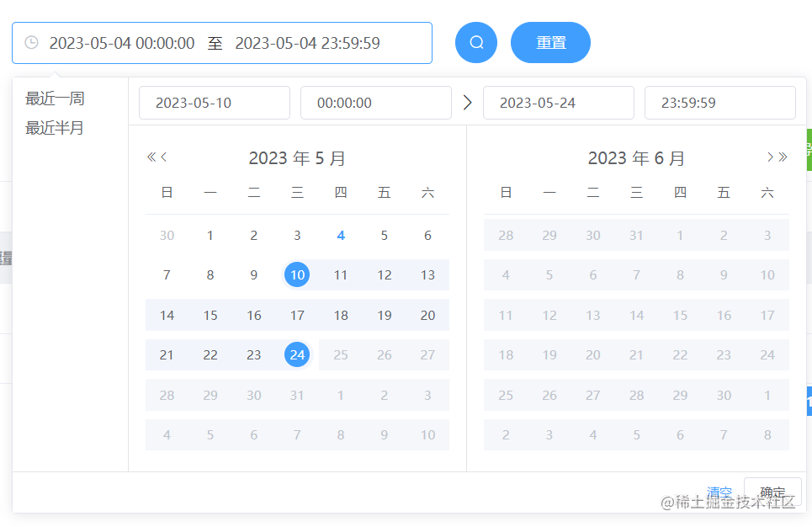This screenshot has height=527, width=812.
Task: Select the highlighted date 24 in May
Action: click(x=296, y=354)
